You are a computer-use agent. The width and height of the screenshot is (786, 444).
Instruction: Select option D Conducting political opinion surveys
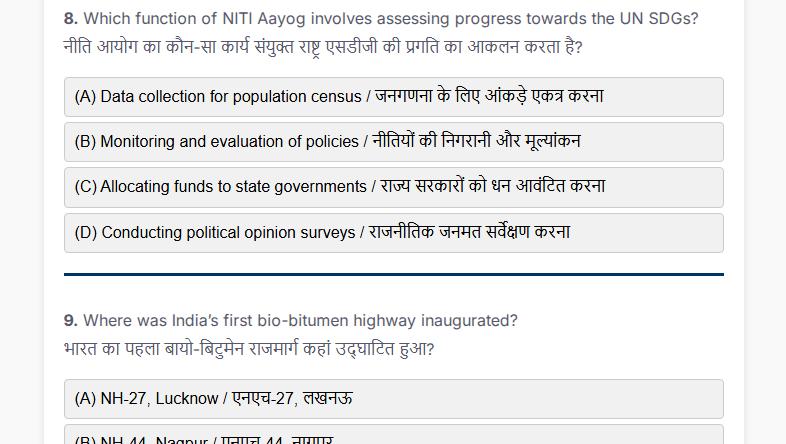(394, 233)
